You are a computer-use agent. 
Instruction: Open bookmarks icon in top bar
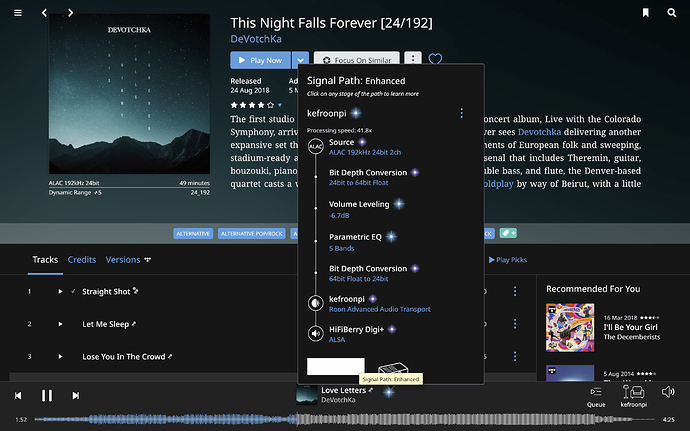click(x=646, y=13)
